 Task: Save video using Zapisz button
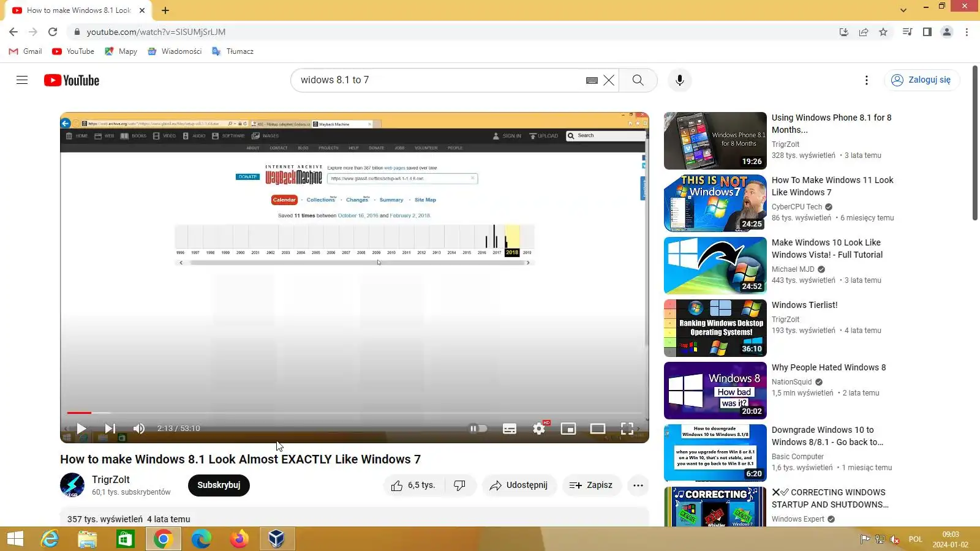592,485
